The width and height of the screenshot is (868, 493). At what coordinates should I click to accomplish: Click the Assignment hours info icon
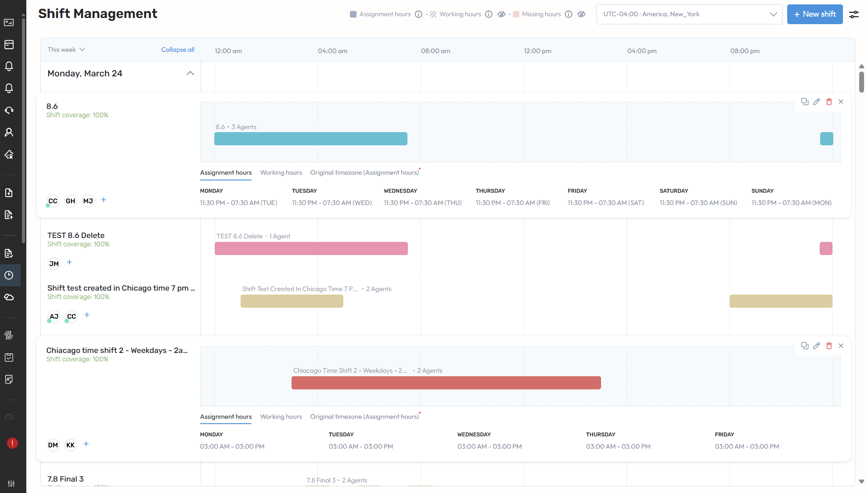[418, 14]
